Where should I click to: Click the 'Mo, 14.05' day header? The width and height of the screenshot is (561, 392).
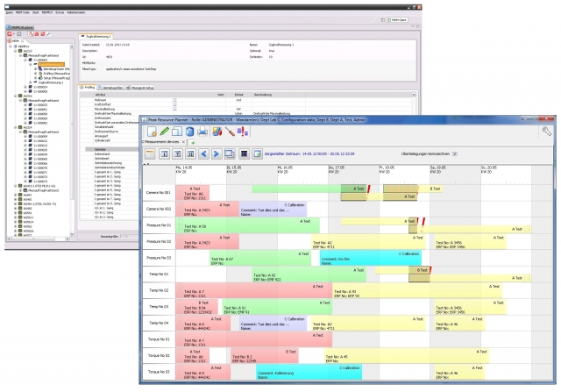point(184,167)
